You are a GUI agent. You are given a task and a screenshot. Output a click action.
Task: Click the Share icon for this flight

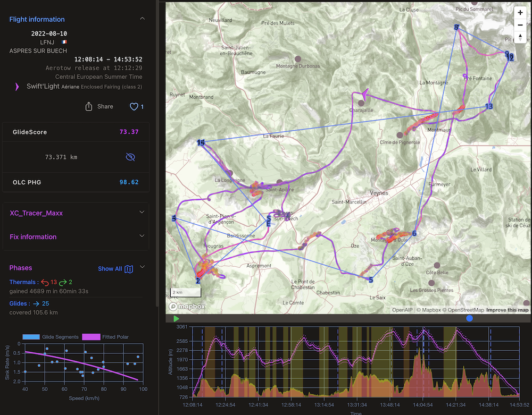(89, 107)
